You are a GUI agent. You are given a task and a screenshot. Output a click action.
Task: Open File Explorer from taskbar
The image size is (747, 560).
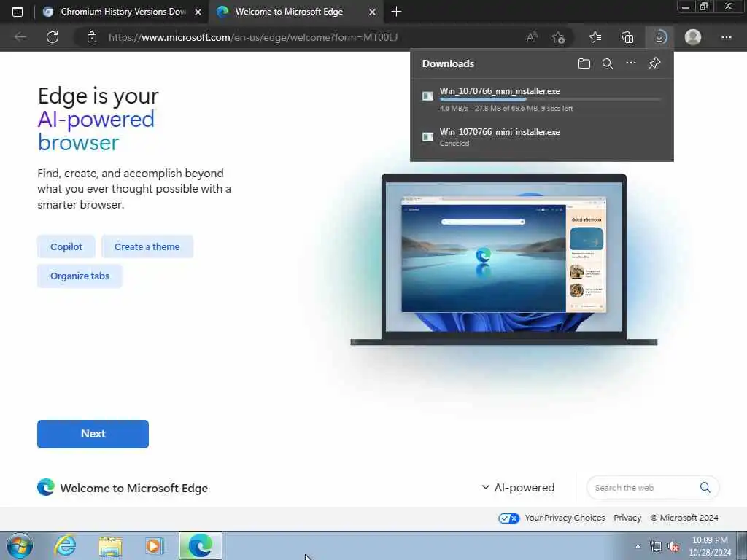click(x=111, y=545)
